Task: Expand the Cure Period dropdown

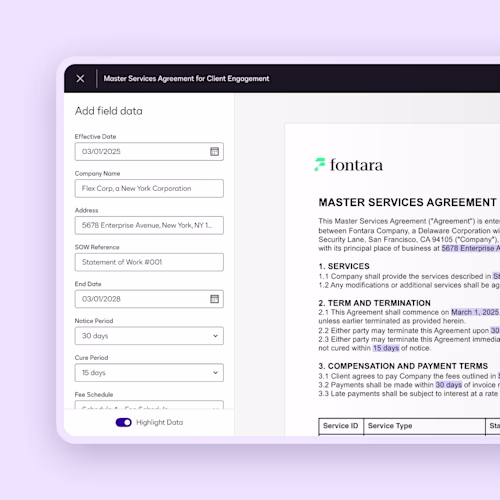Action: 149,373
